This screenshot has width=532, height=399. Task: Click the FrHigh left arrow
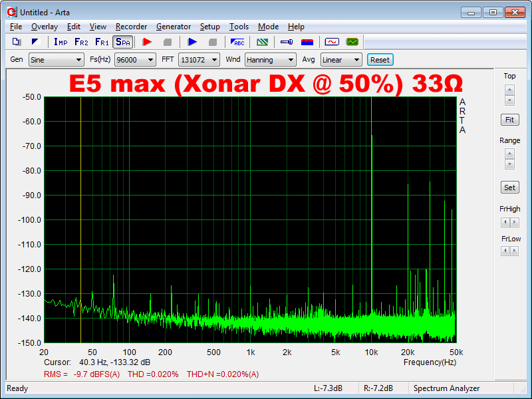click(505, 222)
